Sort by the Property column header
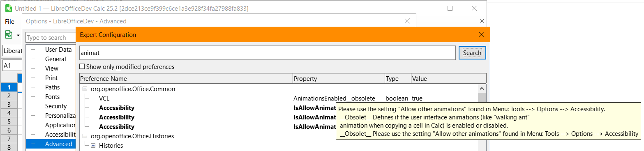The width and height of the screenshot is (644, 151). click(339, 78)
